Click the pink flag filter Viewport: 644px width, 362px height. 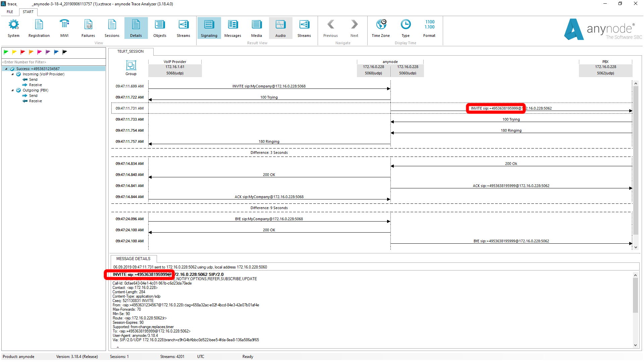tap(40, 52)
